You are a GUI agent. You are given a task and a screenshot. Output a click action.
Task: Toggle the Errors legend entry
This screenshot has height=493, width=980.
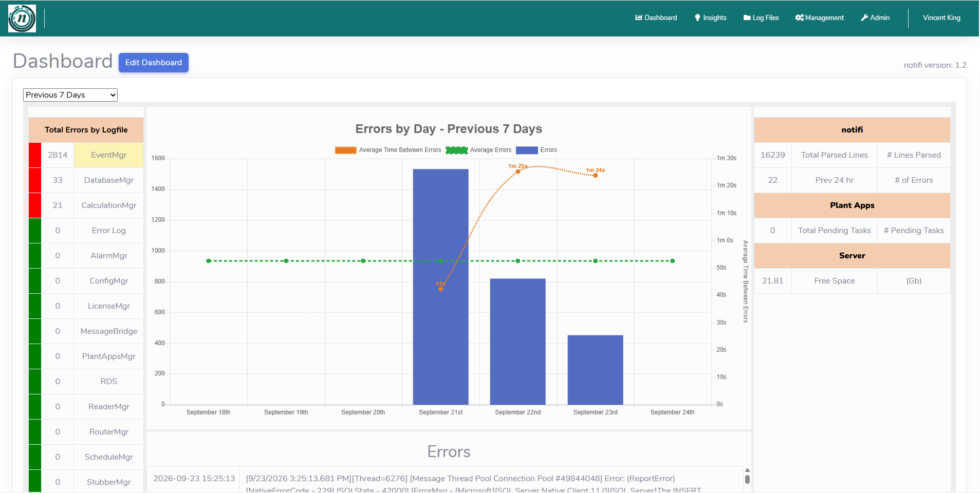(537, 150)
